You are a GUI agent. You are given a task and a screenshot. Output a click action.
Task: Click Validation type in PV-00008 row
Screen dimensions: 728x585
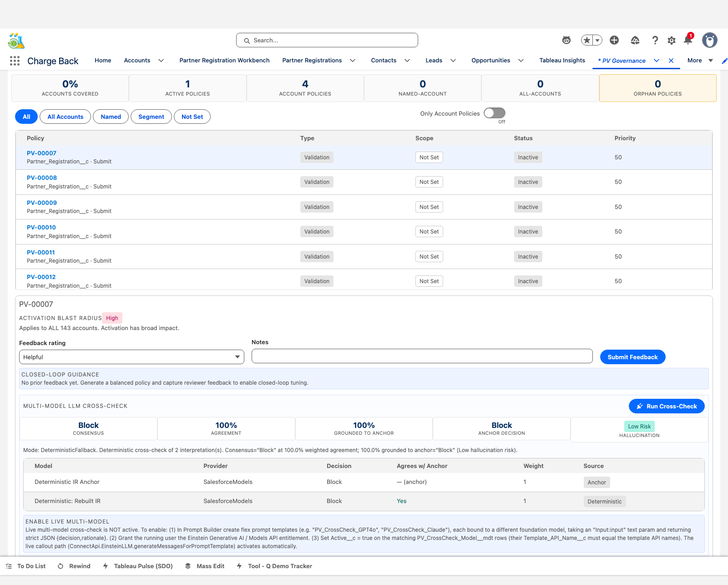click(317, 182)
